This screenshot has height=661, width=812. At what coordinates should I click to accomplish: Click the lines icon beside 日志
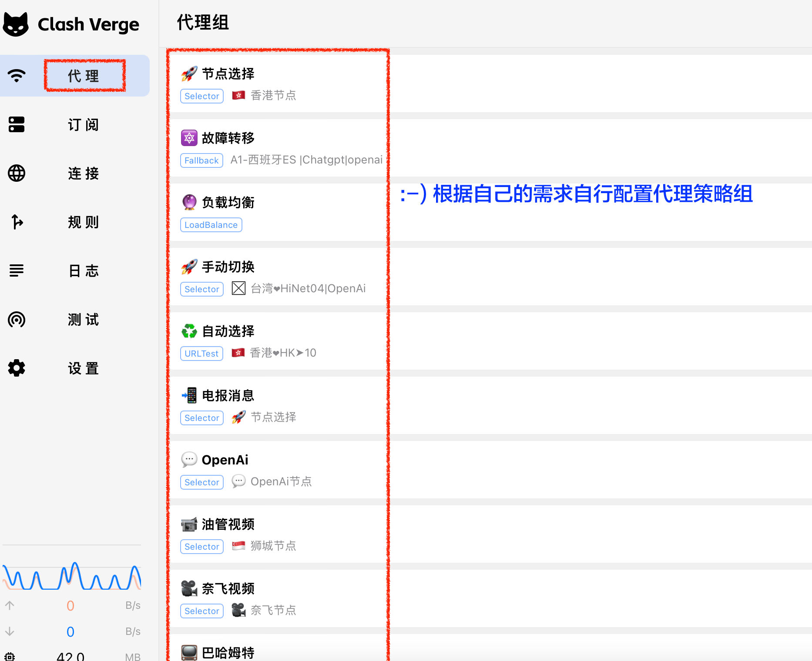coord(17,270)
